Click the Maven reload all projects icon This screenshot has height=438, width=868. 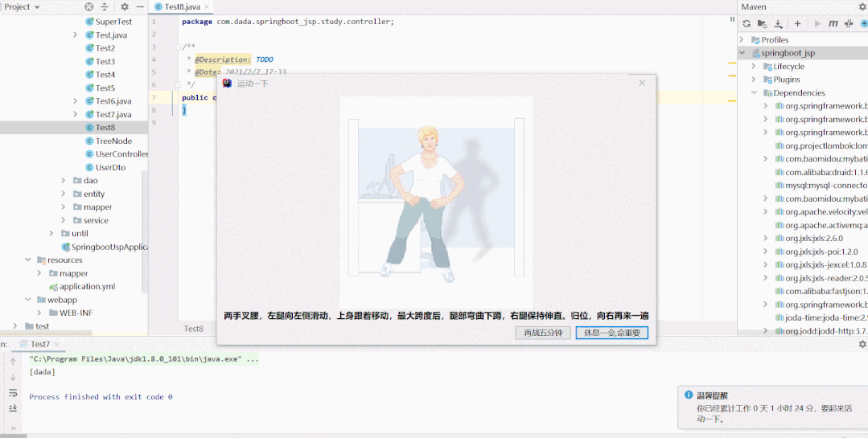747,23
